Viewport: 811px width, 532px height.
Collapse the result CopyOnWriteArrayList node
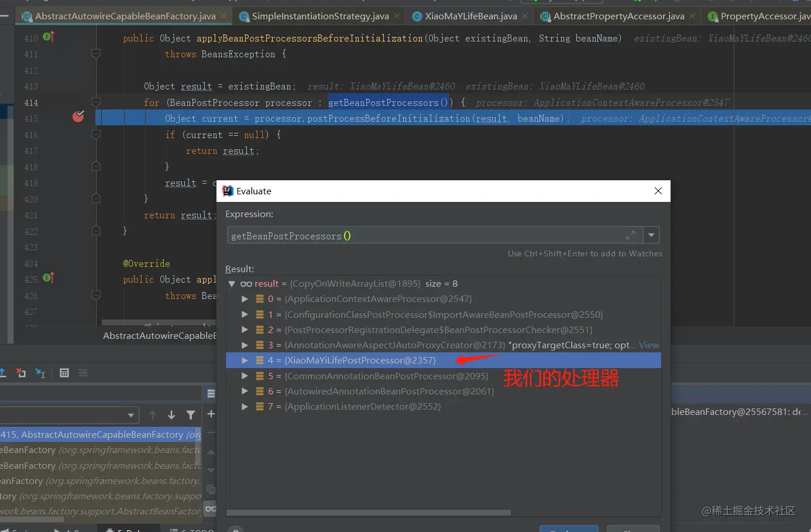pos(232,284)
